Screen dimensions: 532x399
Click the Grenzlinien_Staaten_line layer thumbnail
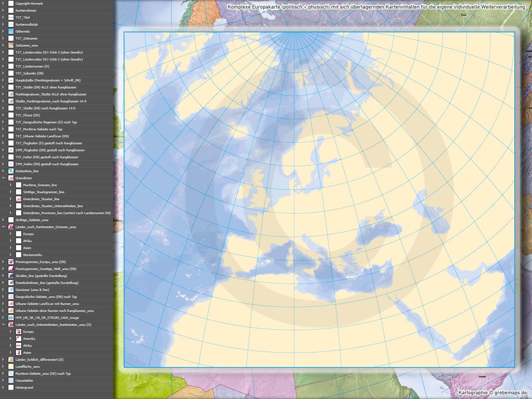pyautogui.click(x=19, y=199)
